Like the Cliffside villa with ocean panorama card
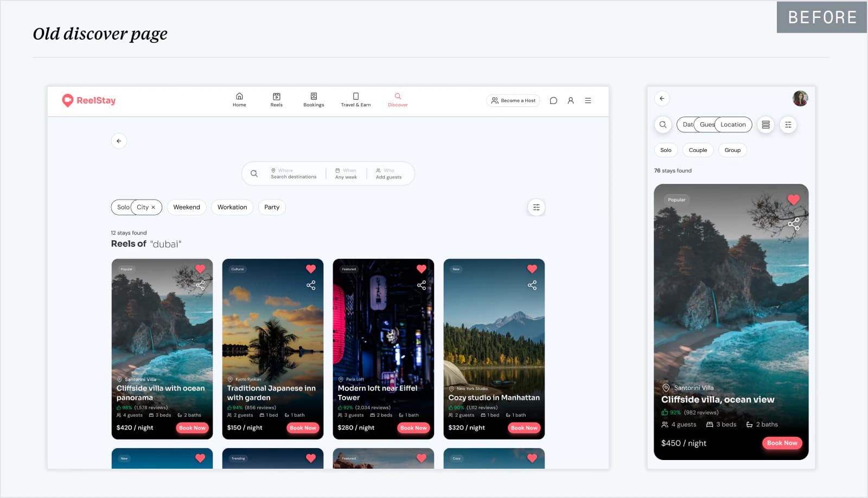The width and height of the screenshot is (868, 498). 200,269
